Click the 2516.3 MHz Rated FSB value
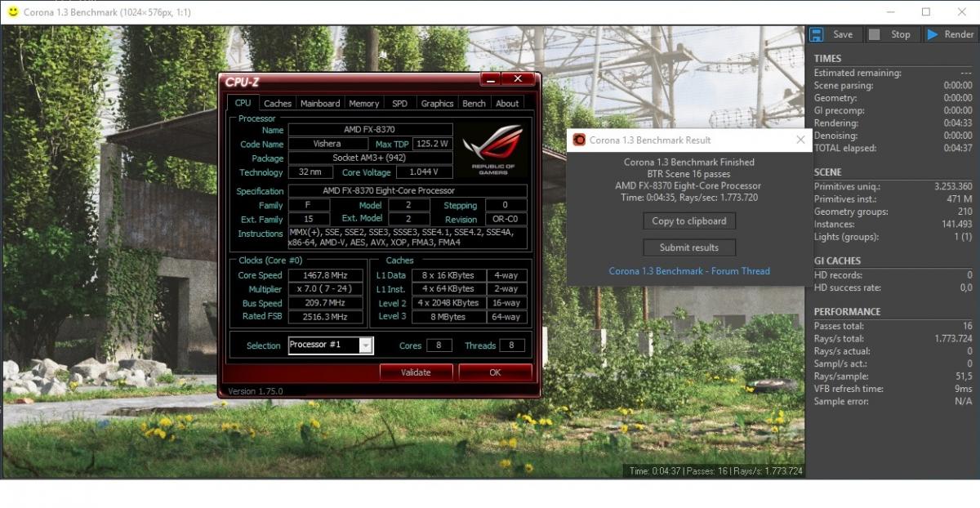The image size is (980, 508). pyautogui.click(x=327, y=317)
